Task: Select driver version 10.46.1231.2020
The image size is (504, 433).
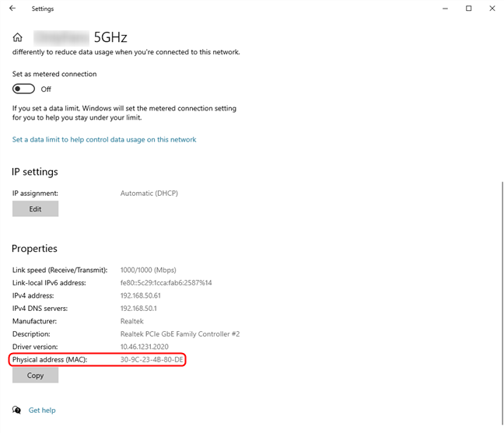Action: click(x=145, y=347)
